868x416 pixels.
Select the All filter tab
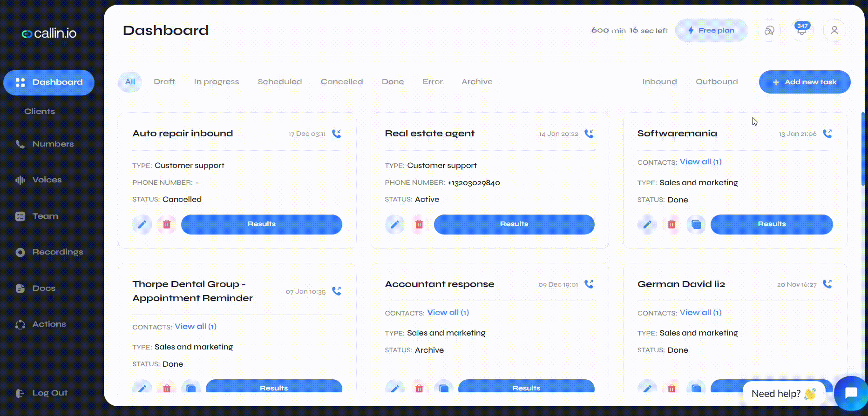(130, 82)
